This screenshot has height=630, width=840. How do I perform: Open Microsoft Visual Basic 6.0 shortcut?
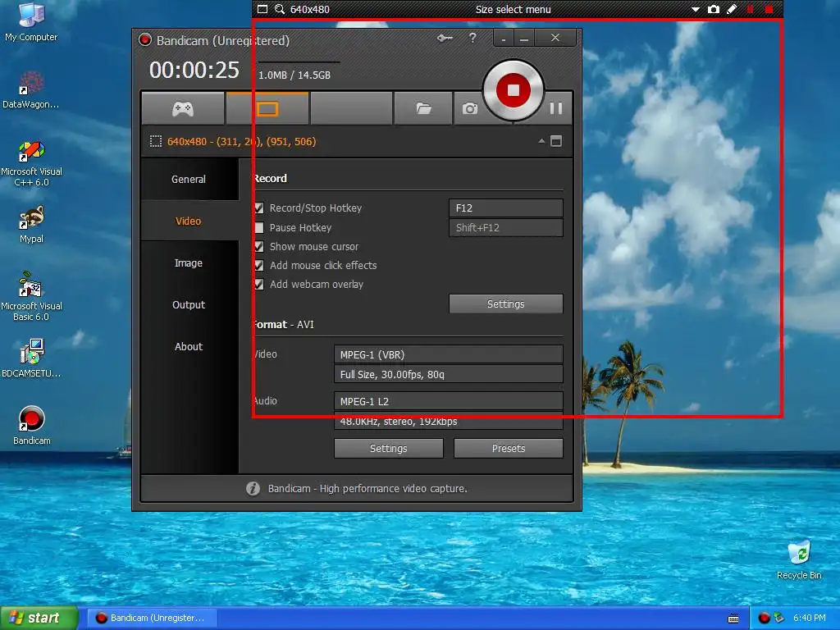click(31, 297)
